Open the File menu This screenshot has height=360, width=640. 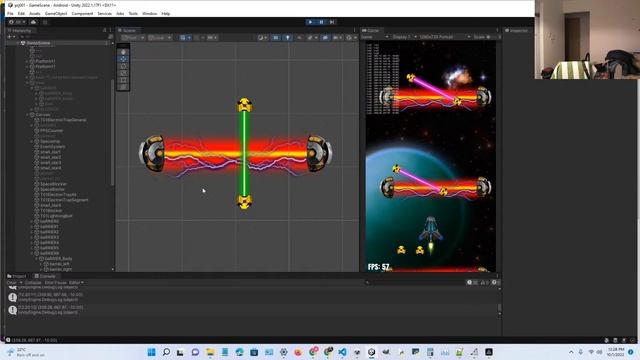click(x=10, y=13)
